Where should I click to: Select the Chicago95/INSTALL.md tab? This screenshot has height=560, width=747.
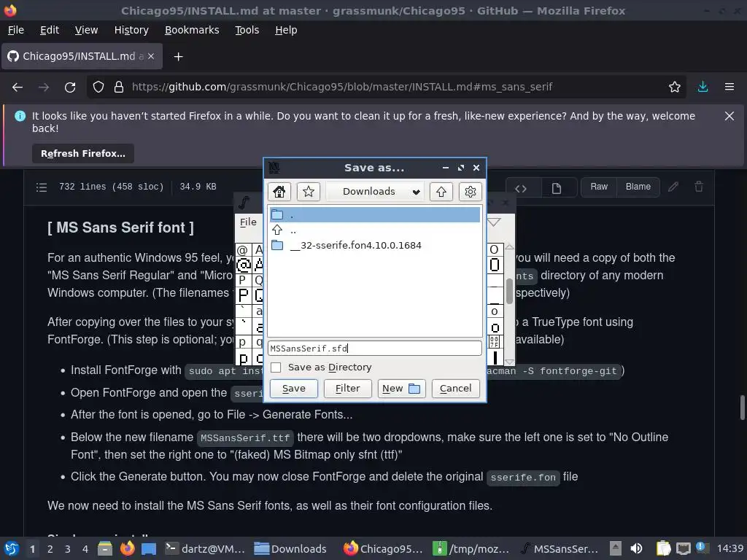coord(82,56)
